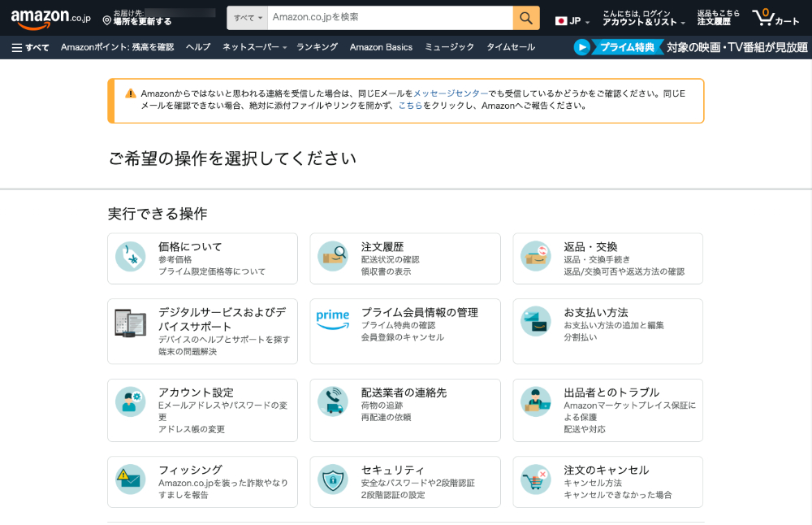
Task: Open the hamburger すべて menu
Action: 30,48
